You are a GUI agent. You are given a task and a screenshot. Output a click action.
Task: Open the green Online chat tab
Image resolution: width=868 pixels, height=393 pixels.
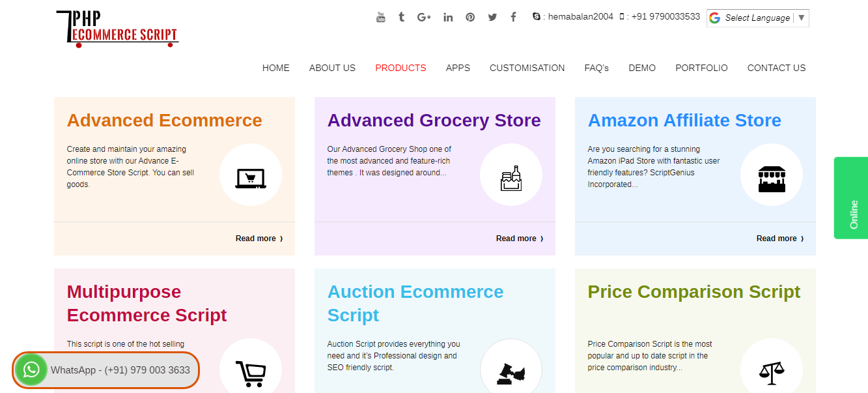click(x=853, y=197)
